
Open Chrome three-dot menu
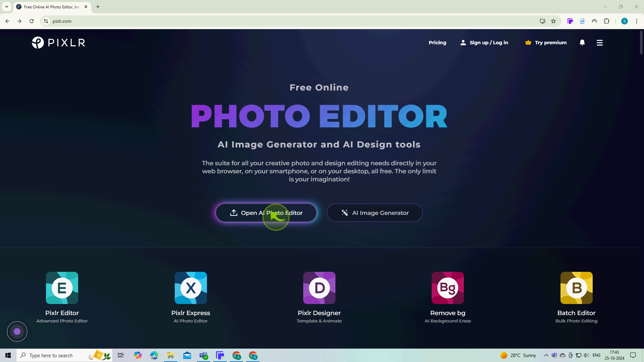pyautogui.click(x=637, y=21)
